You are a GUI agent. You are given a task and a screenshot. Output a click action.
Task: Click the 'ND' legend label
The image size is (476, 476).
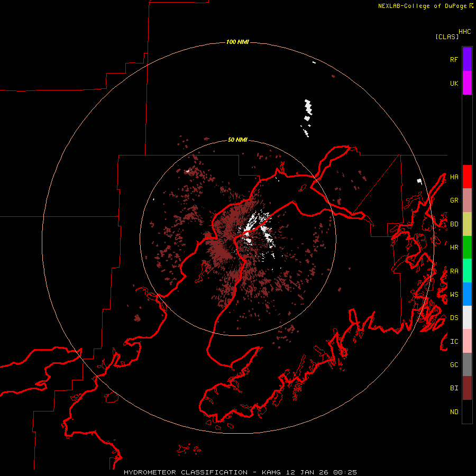[x=454, y=412]
